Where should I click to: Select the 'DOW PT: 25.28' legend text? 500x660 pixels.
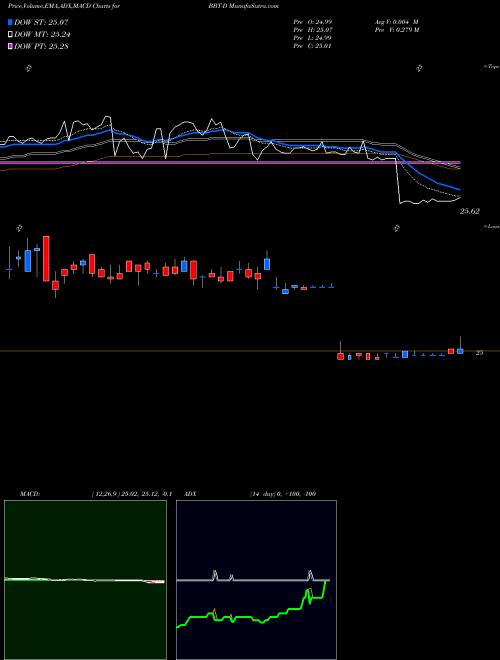click(41, 46)
